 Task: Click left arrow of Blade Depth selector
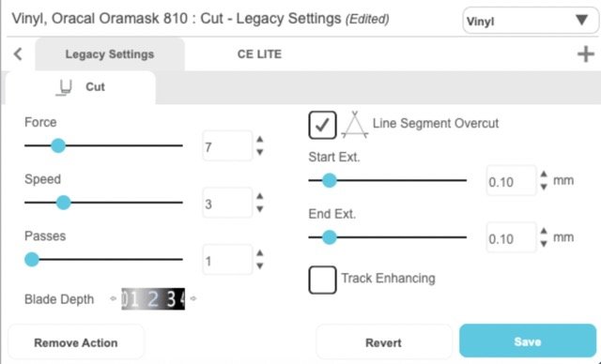113,298
